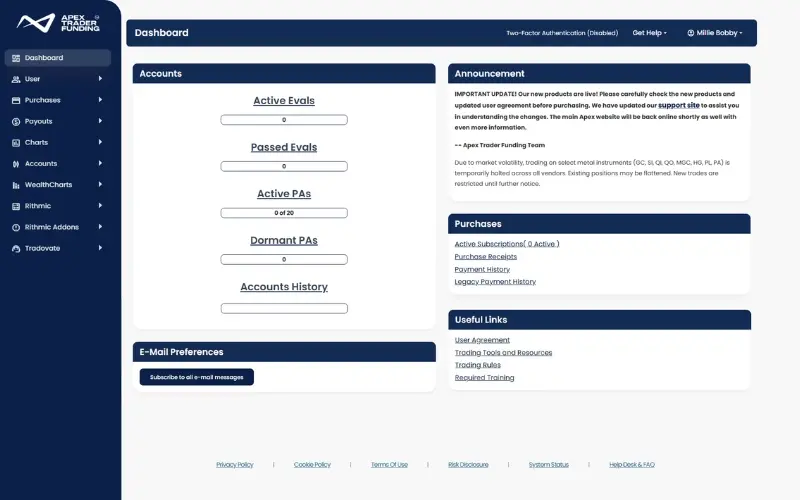The height and width of the screenshot is (500, 800).
Task: Click the Rithmic sidebar icon
Action: tap(16, 206)
